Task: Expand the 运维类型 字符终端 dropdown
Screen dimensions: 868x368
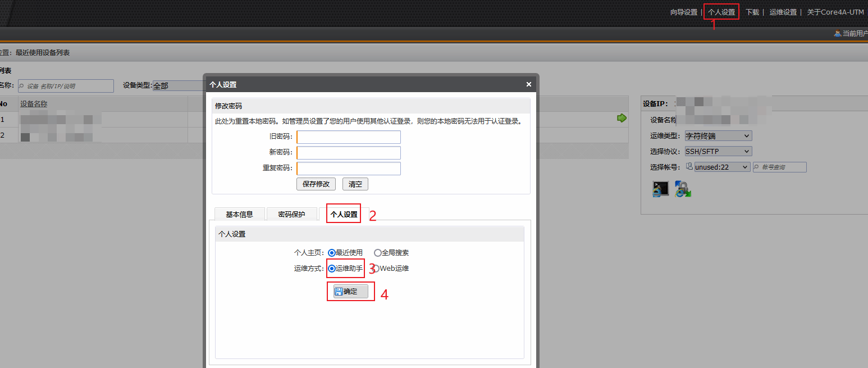Action: coord(718,136)
